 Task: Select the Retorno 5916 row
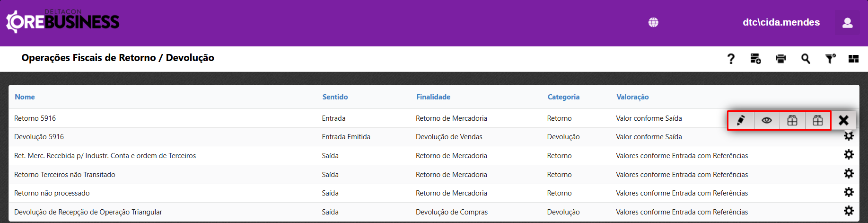tap(35, 118)
